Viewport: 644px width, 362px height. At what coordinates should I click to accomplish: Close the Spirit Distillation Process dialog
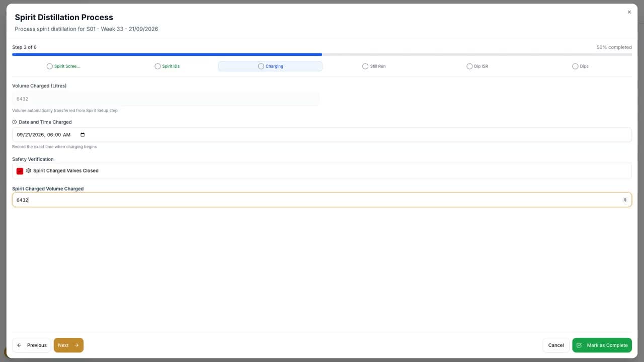[629, 12]
